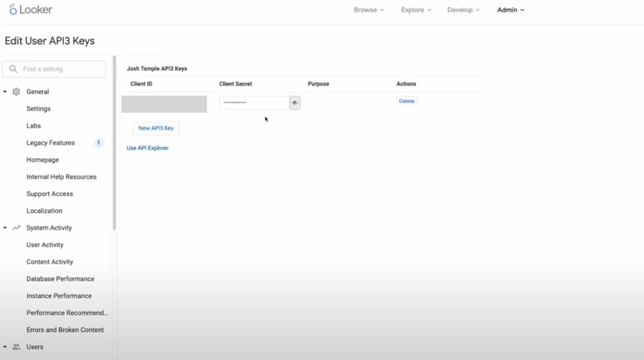Select the System Activity section label
The width and height of the screenshot is (644, 360).
49,228
